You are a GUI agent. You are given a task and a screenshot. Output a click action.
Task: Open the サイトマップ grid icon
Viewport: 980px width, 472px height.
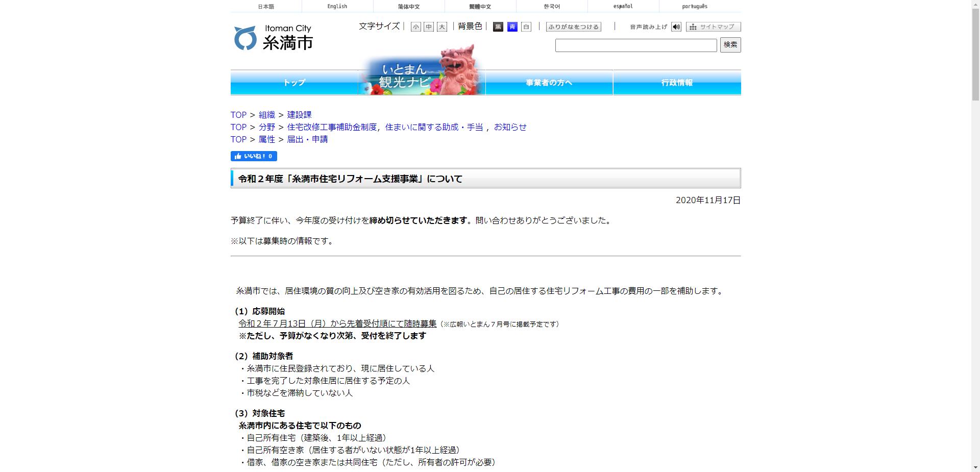coord(693,27)
